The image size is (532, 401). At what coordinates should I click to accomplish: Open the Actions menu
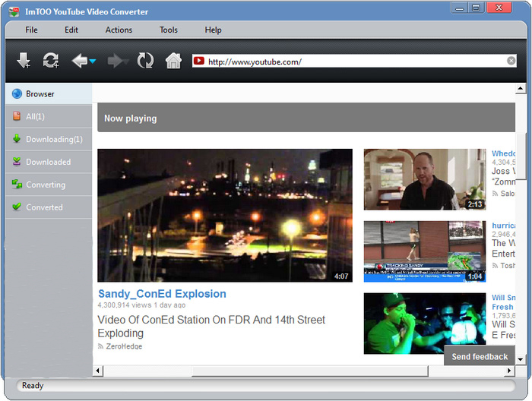119,30
